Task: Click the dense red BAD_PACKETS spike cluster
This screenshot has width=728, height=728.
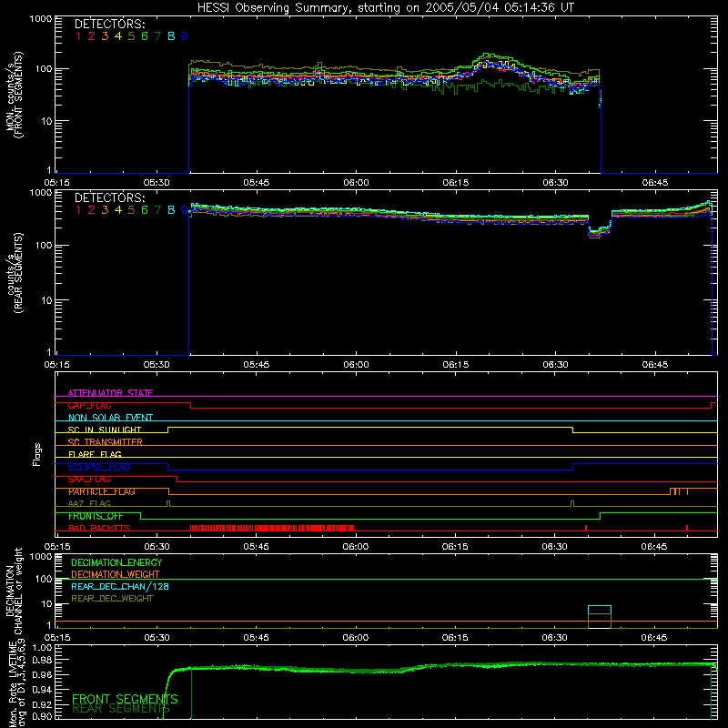Action: pos(272,528)
